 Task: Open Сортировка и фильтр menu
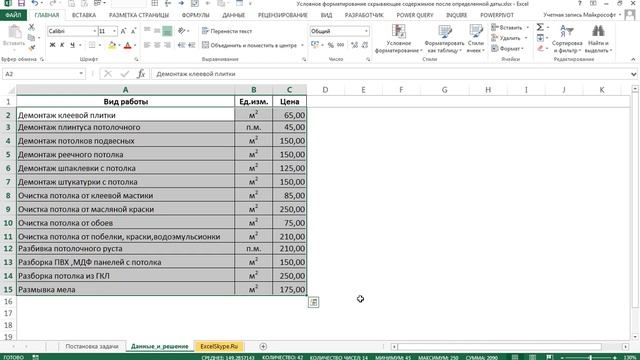coord(567,39)
